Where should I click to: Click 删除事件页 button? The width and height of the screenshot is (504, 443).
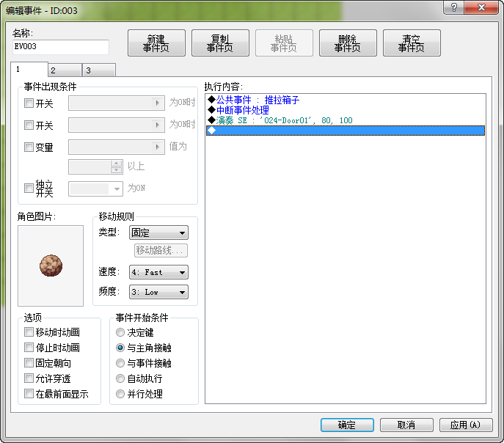pos(348,43)
